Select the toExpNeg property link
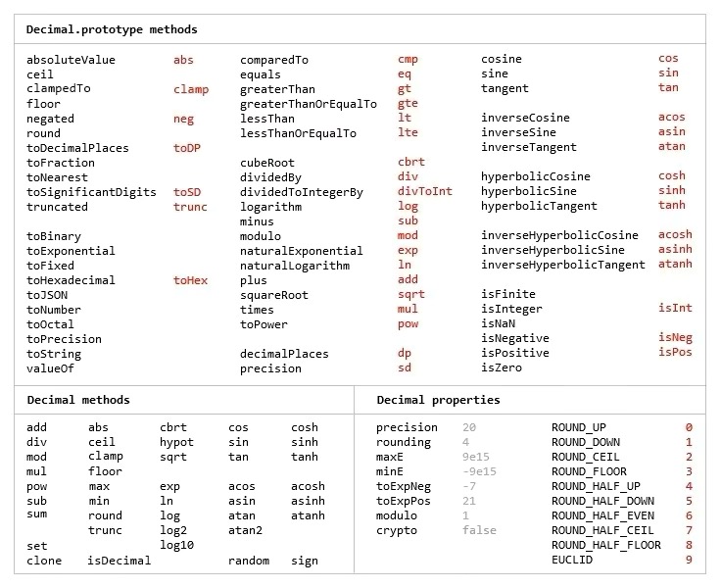This screenshot has width=721, height=588. pos(404,486)
